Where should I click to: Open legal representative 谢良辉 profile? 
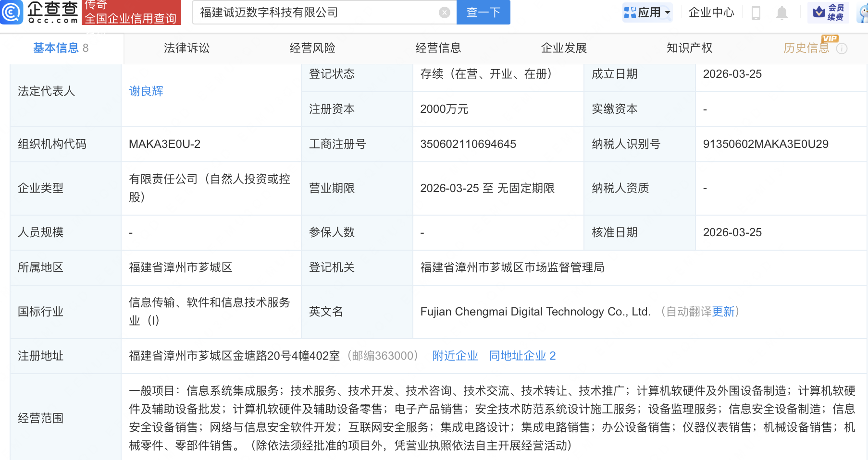click(x=146, y=91)
